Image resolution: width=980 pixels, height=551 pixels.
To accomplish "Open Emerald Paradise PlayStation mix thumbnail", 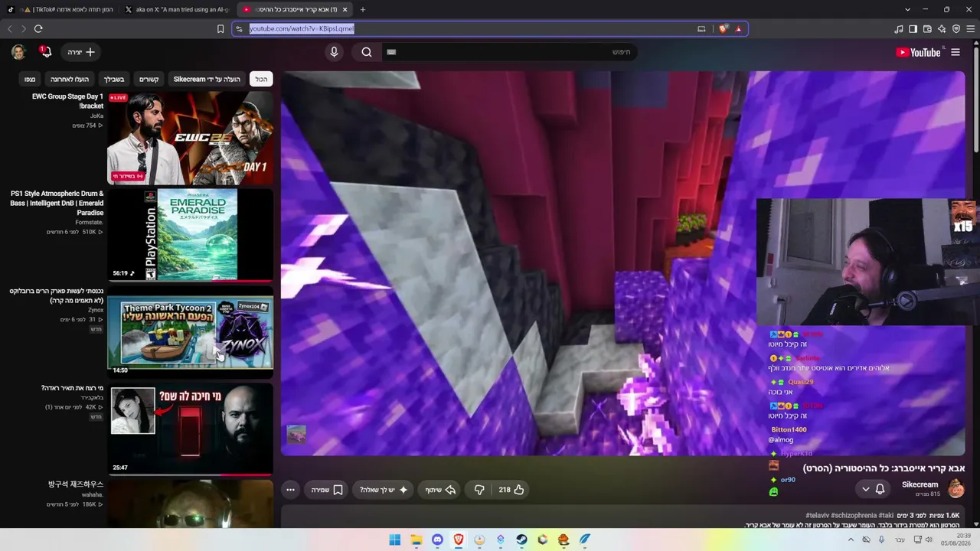I will (x=190, y=234).
